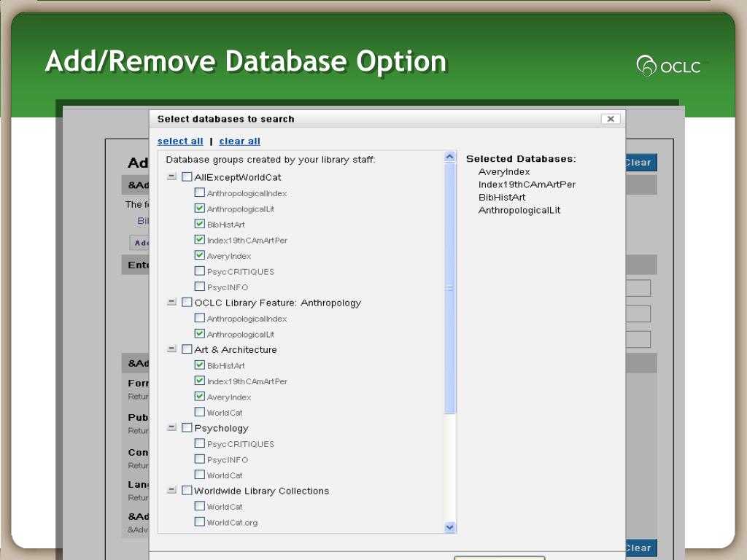Check Worldwide Library Collections group checkbox

pyautogui.click(x=187, y=490)
